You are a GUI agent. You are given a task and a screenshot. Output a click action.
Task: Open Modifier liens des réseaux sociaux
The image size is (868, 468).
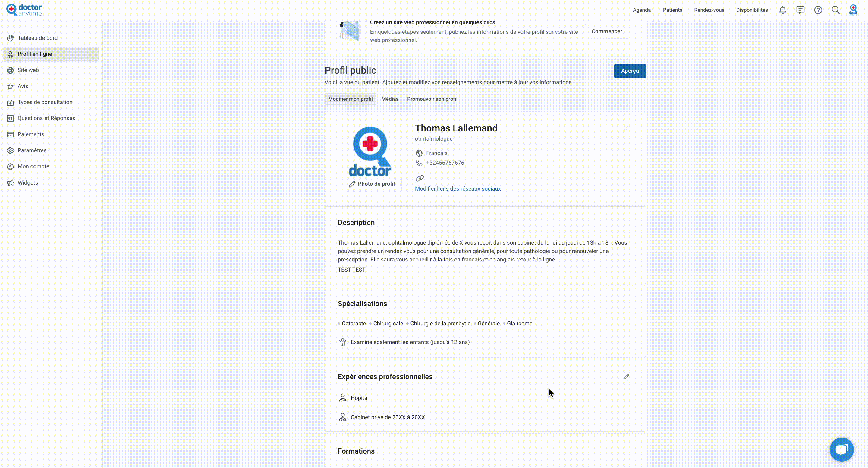pos(458,189)
